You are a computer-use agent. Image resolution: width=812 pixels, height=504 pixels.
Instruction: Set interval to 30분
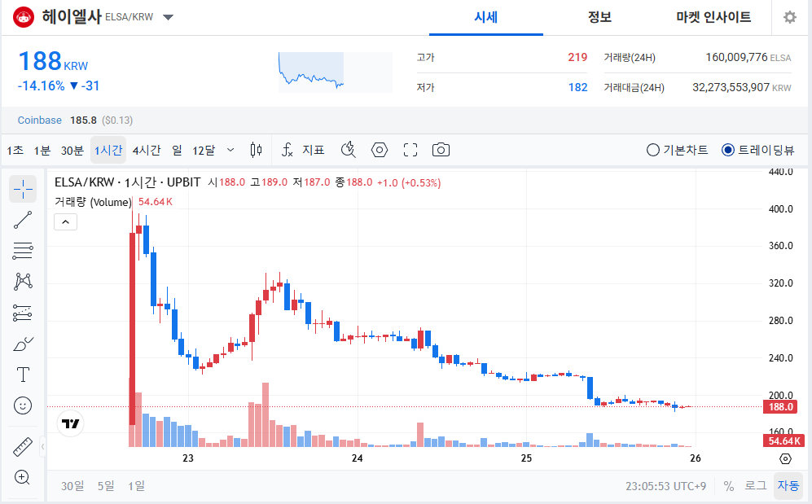tap(72, 150)
